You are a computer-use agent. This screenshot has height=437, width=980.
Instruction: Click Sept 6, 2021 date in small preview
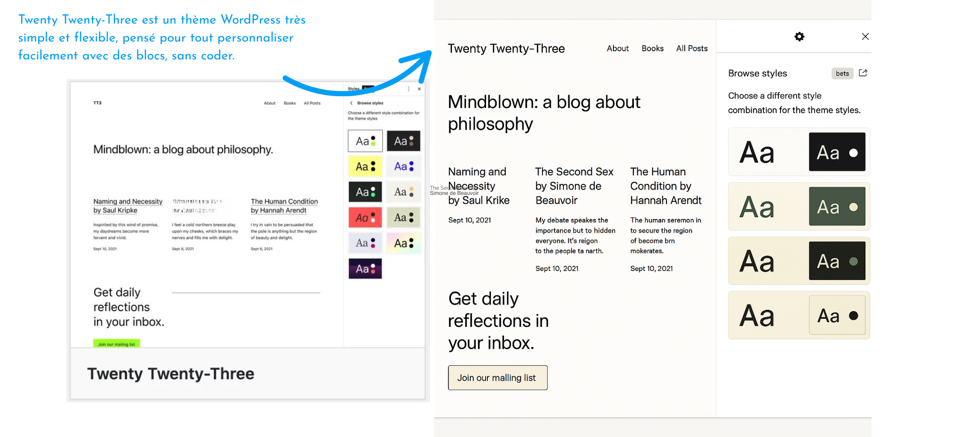[x=262, y=249]
